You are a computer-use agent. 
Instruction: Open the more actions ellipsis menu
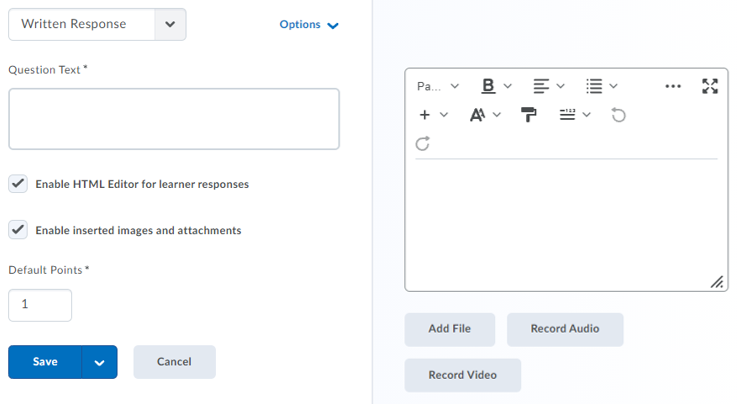(x=673, y=86)
